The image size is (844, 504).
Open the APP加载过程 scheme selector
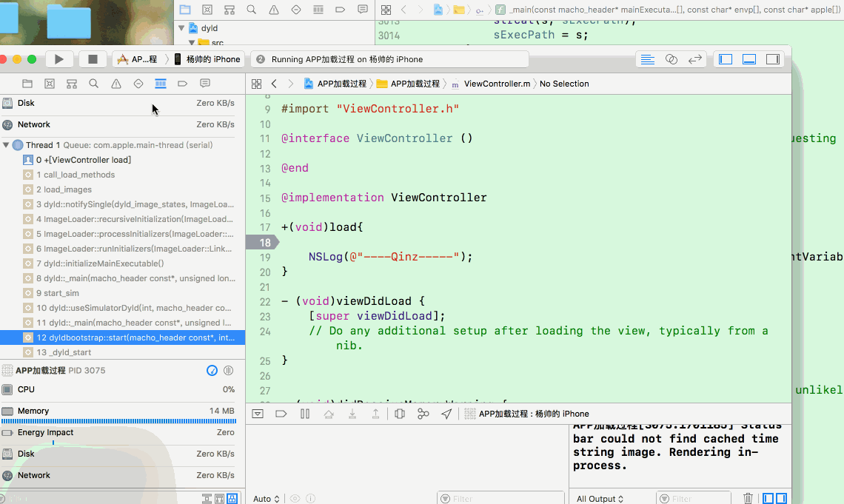point(137,59)
